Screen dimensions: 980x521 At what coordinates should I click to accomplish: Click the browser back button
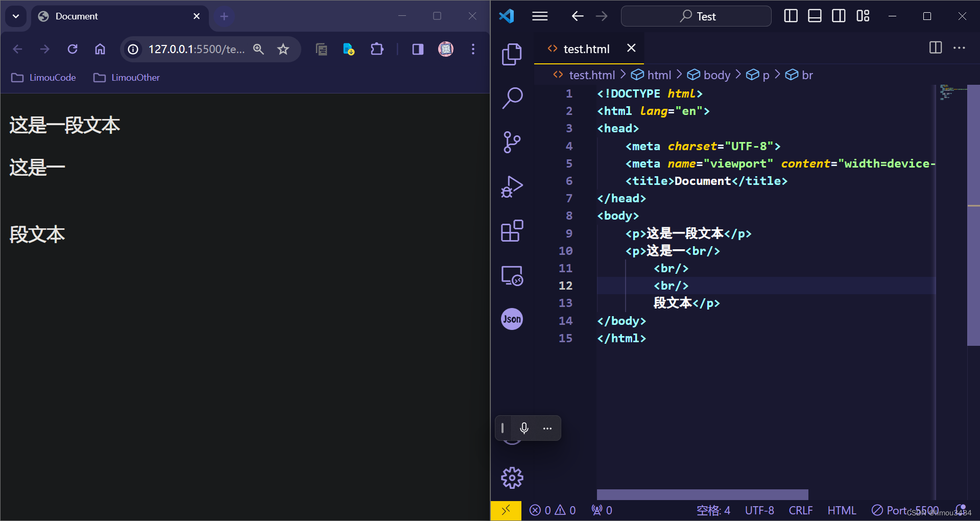pos(17,49)
